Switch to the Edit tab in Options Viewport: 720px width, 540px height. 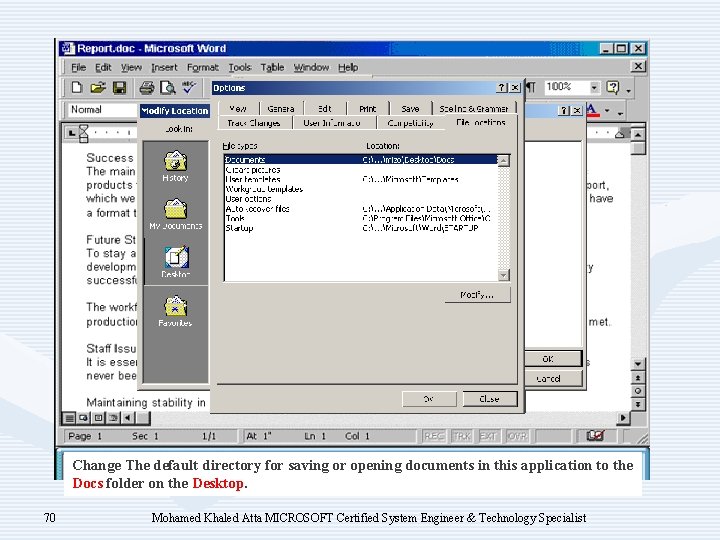point(325,109)
